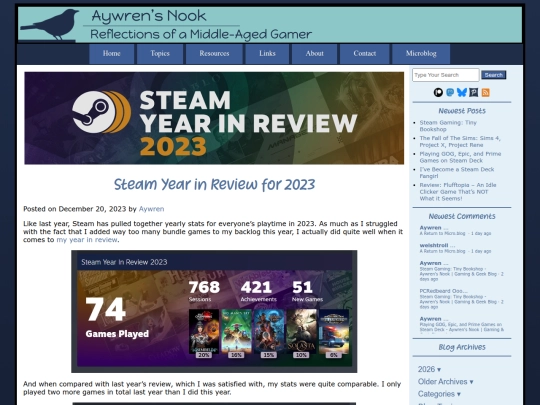Click the 'Posted on December 20, 2023' text

tap(75, 209)
